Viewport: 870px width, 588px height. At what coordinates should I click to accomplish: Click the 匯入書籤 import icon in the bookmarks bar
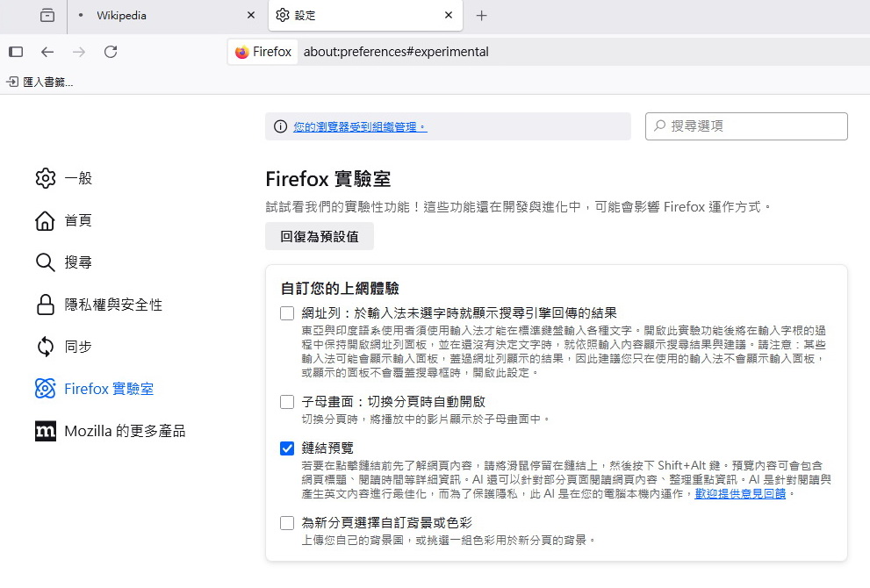(x=12, y=82)
